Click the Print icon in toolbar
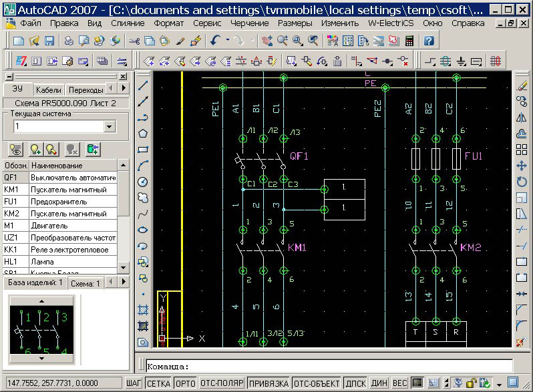The image size is (533, 392). (69, 41)
